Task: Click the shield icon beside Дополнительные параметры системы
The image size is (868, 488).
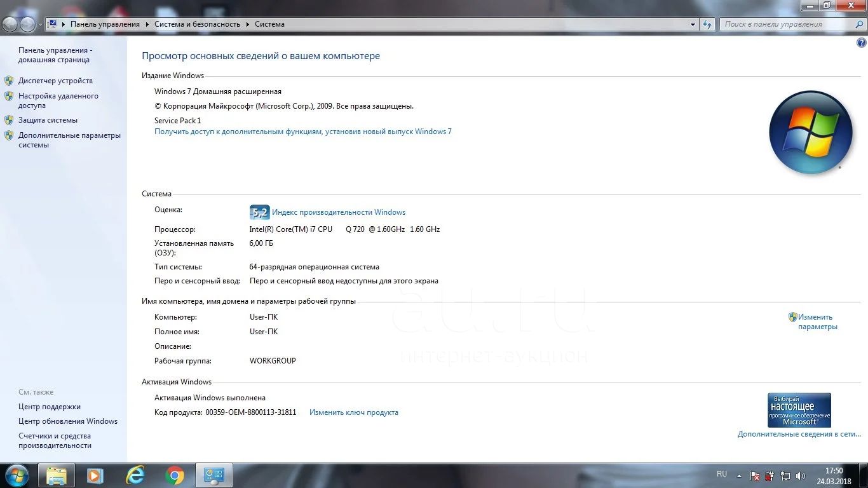Action: 9,135
